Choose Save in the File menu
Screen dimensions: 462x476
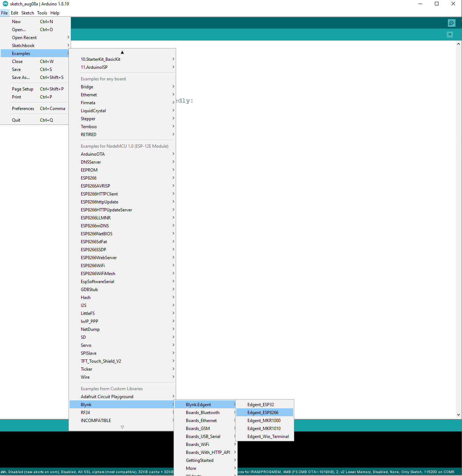click(x=35, y=69)
